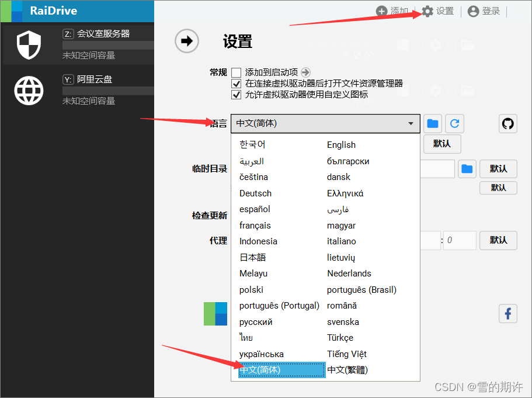Screen dimensions: 532x398
Task: Pick magyar from language list
Action: tap(341, 225)
